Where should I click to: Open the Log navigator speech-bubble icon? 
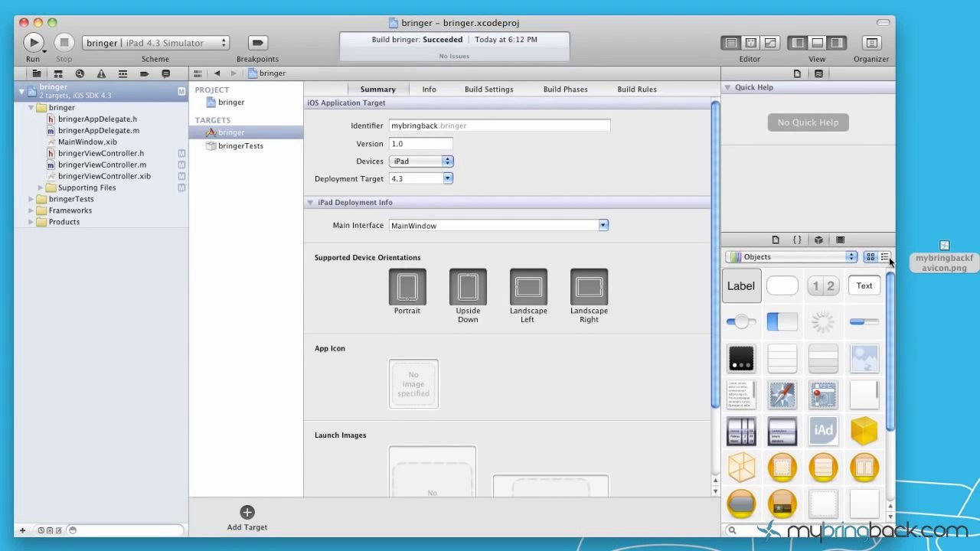click(165, 73)
